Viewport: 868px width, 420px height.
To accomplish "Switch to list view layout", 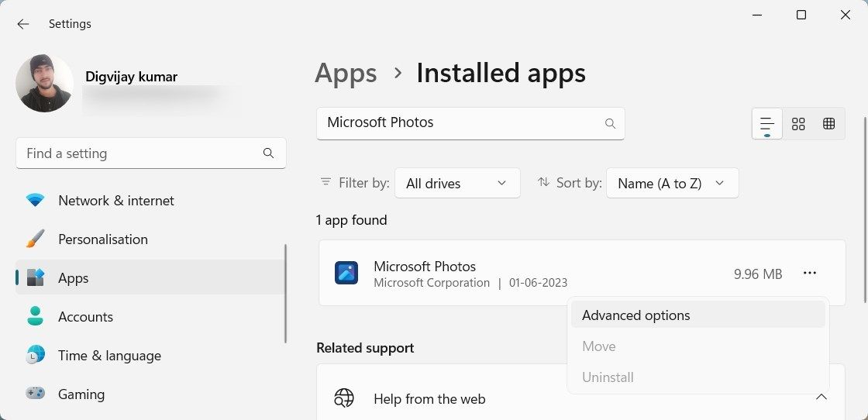I will click(x=767, y=124).
